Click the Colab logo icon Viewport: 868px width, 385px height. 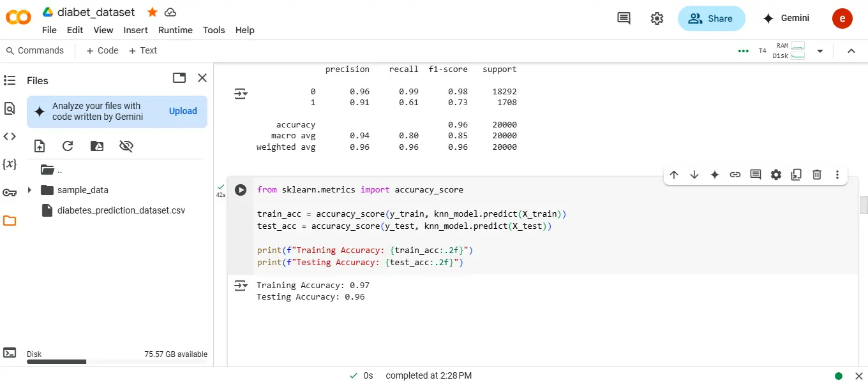coord(19,18)
